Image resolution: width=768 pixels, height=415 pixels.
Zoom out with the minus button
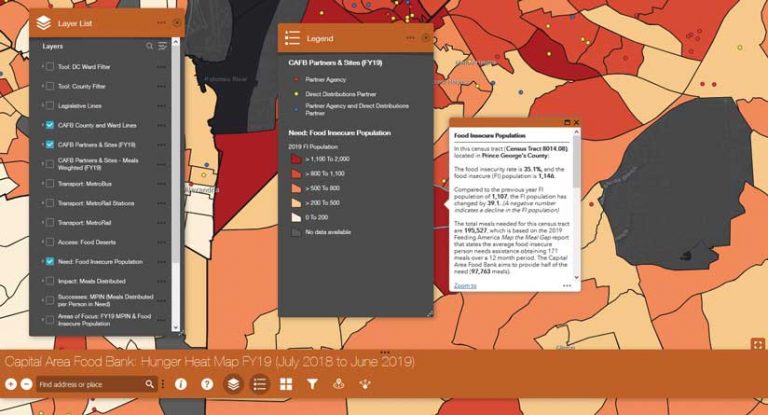[27, 385]
